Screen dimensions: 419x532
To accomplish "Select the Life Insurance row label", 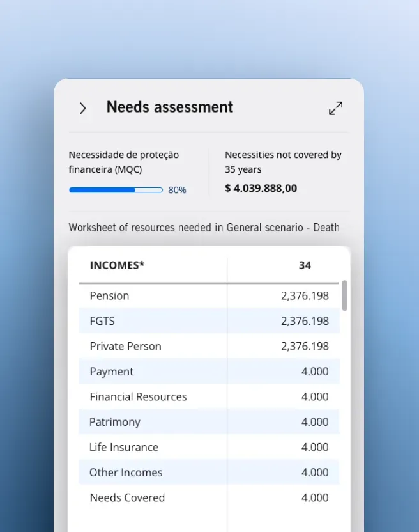I will coord(124,448).
